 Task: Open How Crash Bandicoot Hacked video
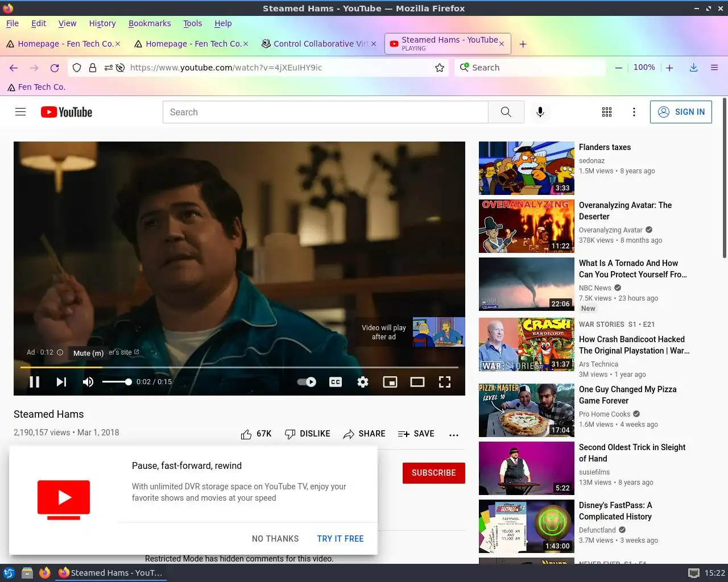pyautogui.click(x=634, y=345)
